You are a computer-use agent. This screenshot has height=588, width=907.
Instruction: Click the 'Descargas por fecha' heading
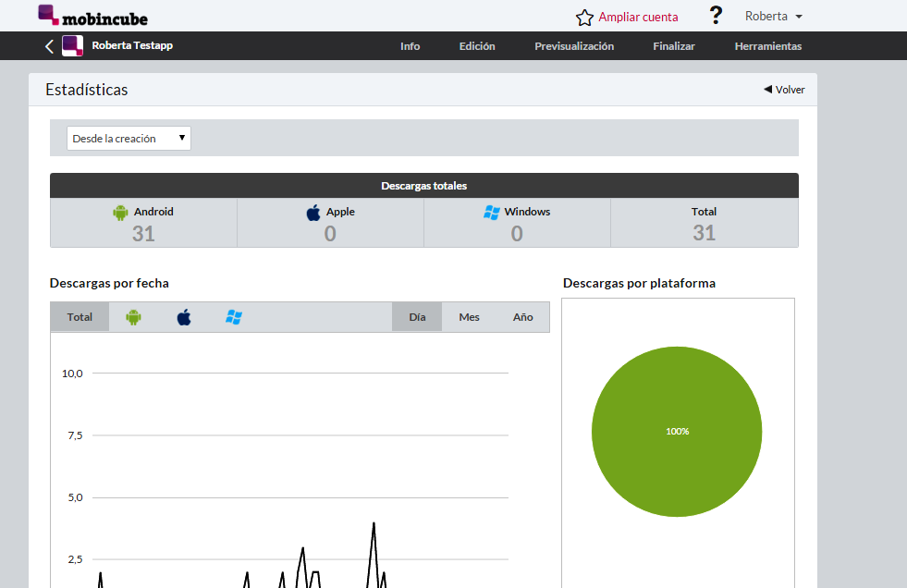(109, 283)
